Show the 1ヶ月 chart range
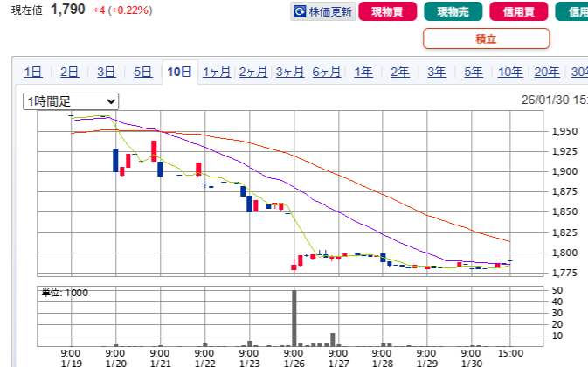 217,73
